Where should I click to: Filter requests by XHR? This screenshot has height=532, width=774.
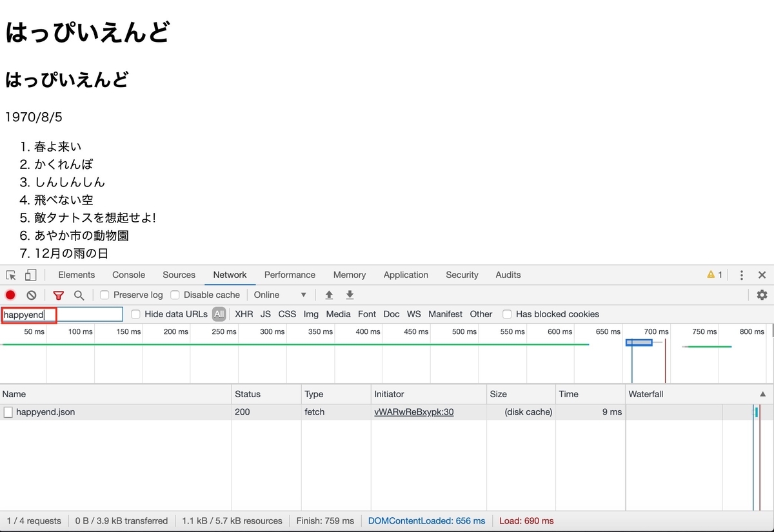244,314
